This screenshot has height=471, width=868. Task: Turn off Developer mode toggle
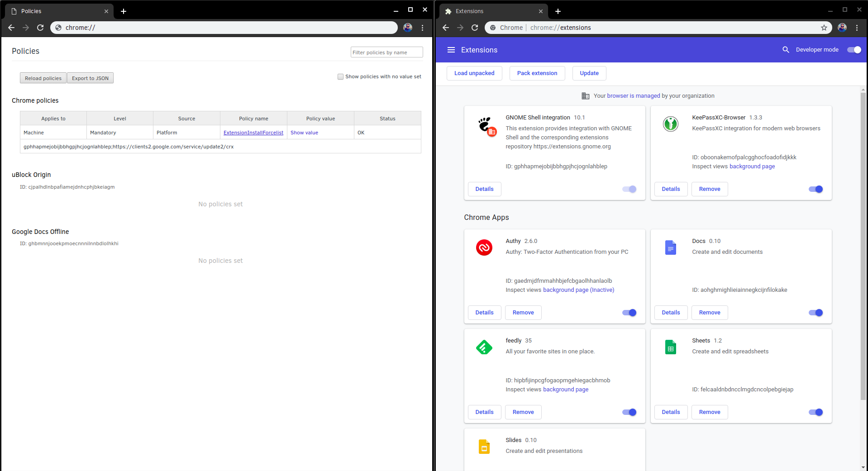tap(854, 50)
